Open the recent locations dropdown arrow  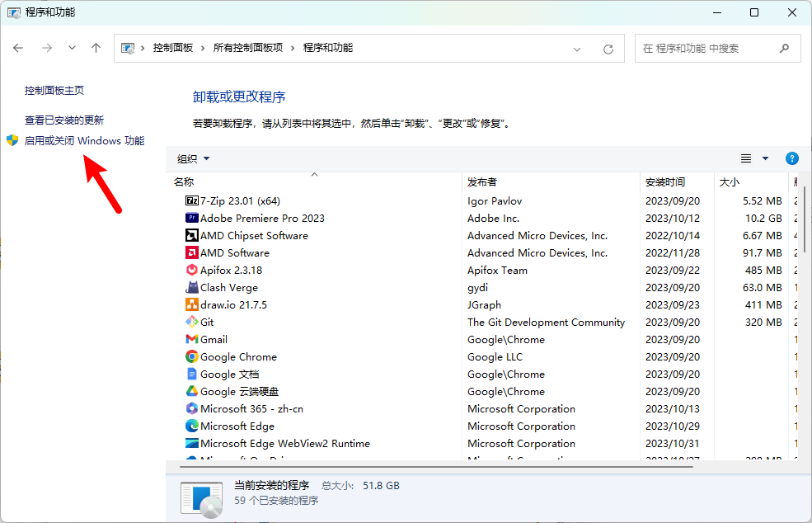click(72, 48)
